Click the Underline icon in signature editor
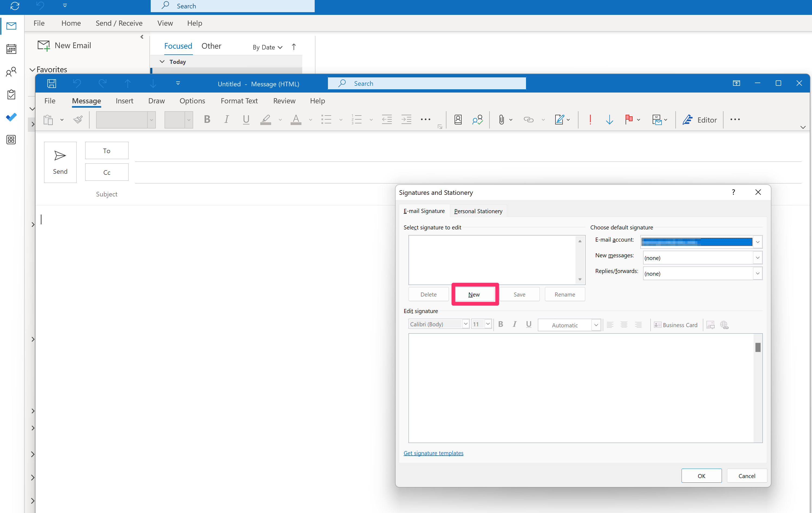Screen dimensions: 812x513 528,324
